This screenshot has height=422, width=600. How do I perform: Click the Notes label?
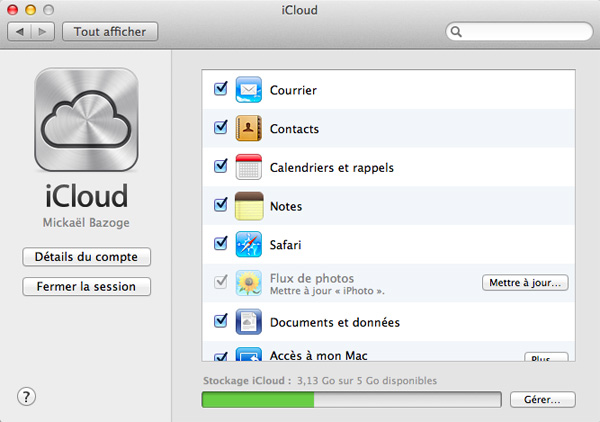pyautogui.click(x=286, y=206)
